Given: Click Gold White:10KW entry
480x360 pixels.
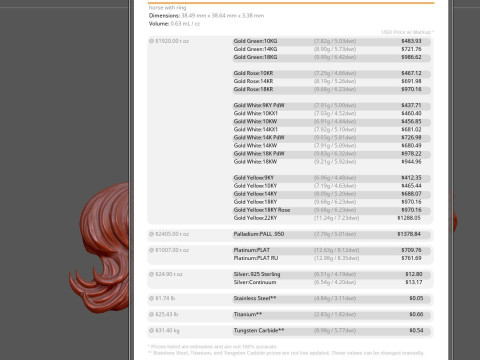Looking at the screenshot, I should 255,121.
